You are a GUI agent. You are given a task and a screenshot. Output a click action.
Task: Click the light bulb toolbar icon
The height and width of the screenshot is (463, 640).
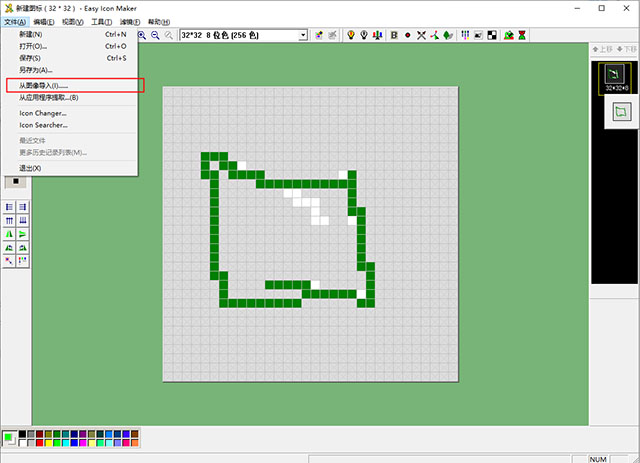pos(351,35)
